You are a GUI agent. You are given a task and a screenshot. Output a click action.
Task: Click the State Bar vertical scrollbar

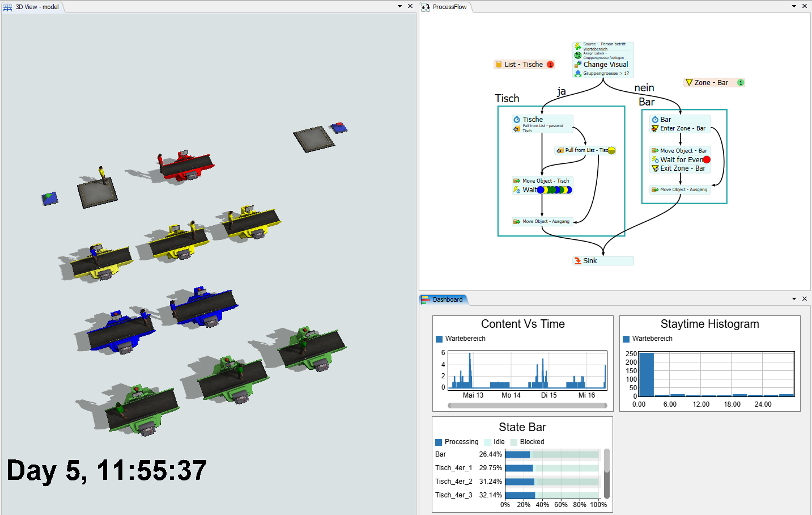pos(607,474)
